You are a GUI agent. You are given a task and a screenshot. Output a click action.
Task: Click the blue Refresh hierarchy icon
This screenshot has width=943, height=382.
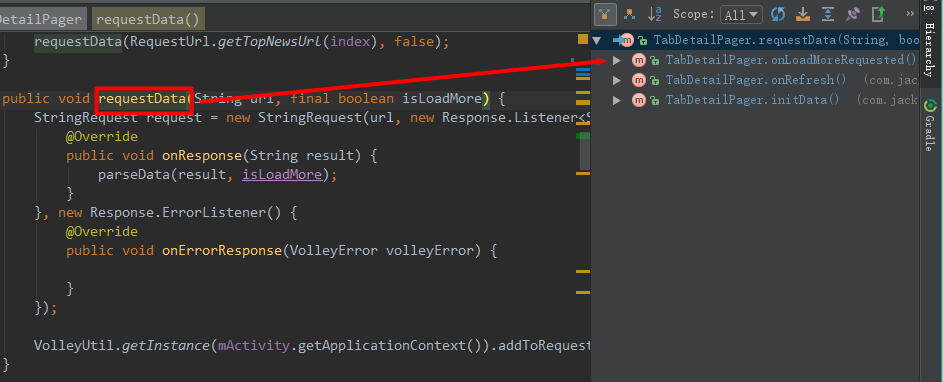[x=778, y=14]
